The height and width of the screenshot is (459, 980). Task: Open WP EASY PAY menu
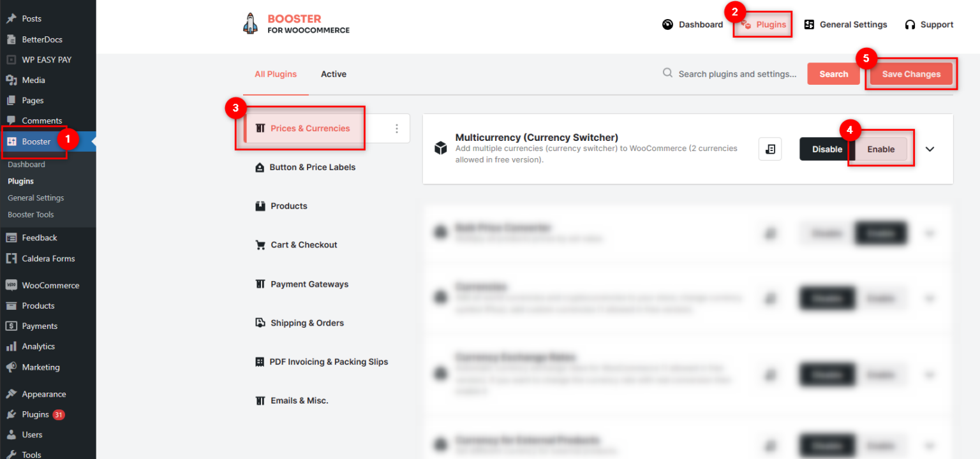coord(48,59)
